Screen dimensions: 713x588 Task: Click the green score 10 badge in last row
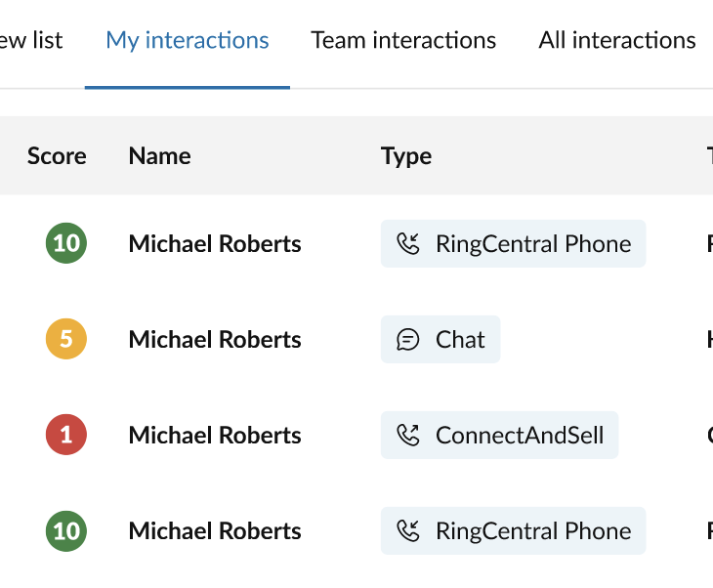pos(66,530)
